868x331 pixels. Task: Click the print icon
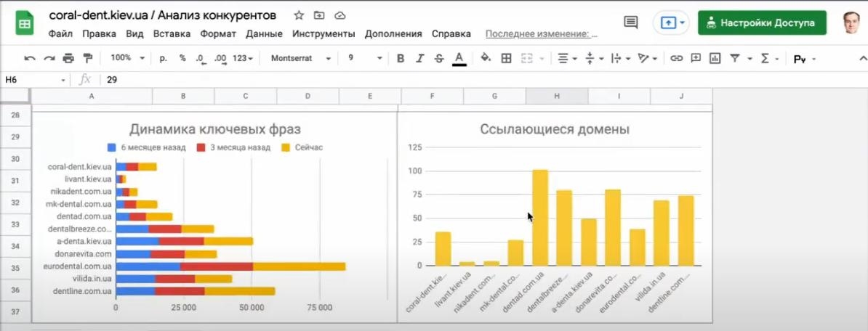(x=68, y=58)
